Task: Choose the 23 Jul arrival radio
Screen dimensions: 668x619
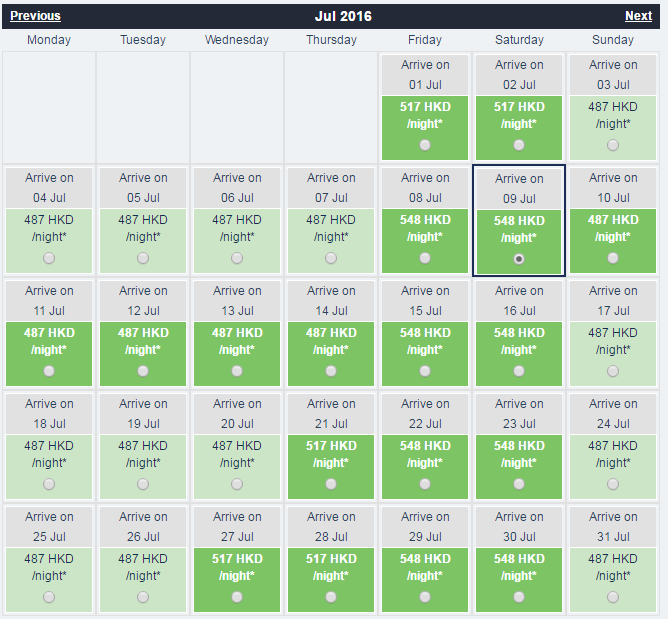Action: point(519,484)
